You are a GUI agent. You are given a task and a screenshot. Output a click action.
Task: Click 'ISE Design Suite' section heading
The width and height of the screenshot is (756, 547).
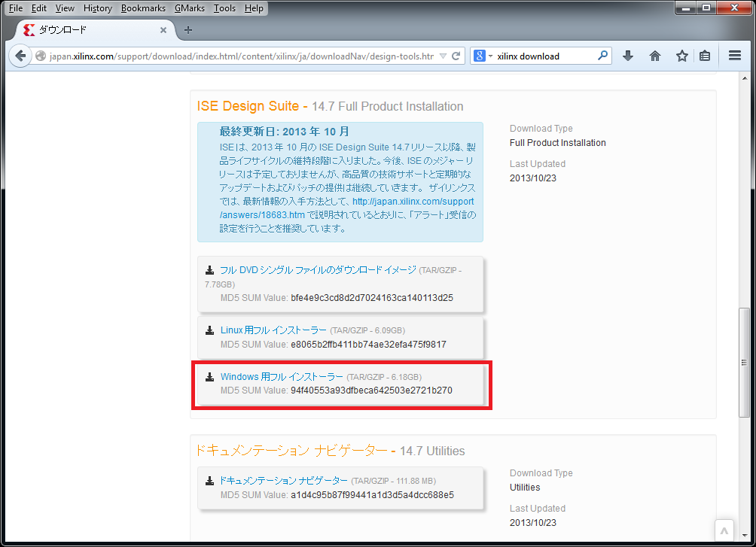coord(248,106)
